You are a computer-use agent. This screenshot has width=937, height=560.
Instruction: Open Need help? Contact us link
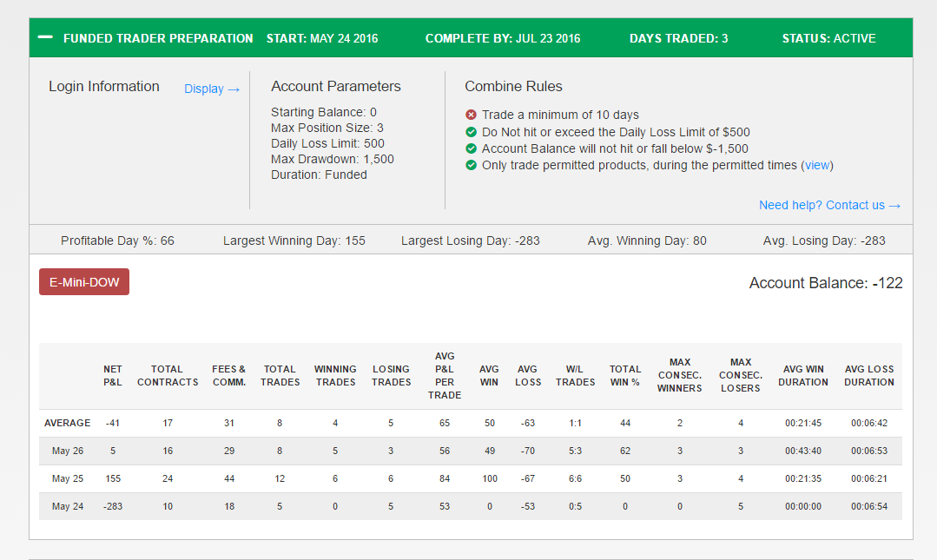pos(829,205)
